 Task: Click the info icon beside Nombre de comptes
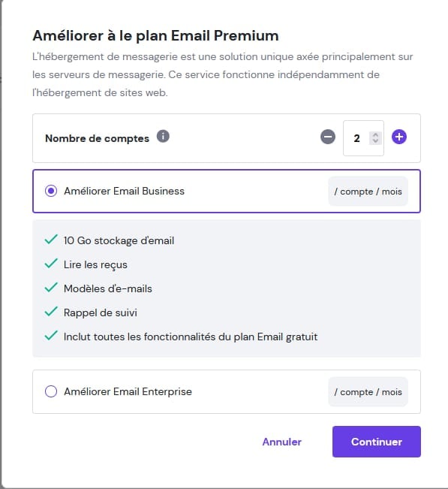(x=163, y=136)
